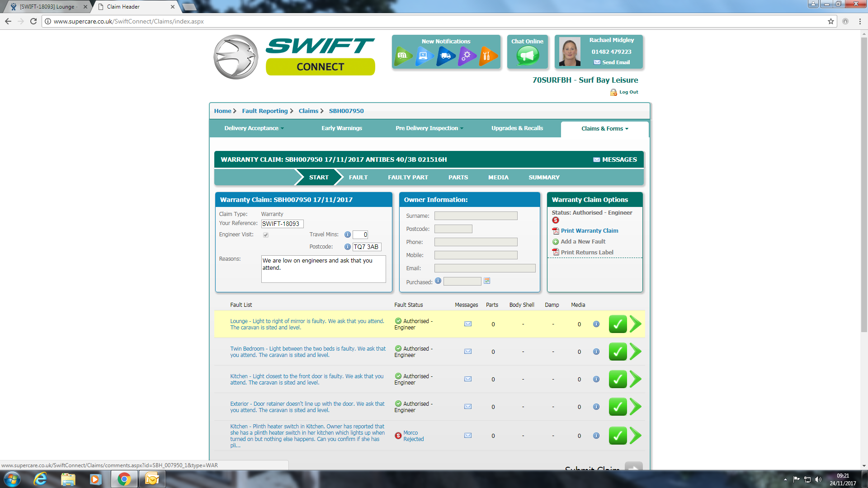Image resolution: width=868 pixels, height=488 pixels.
Task: Click the calendar icon beside Purchased
Action: pyautogui.click(x=487, y=281)
